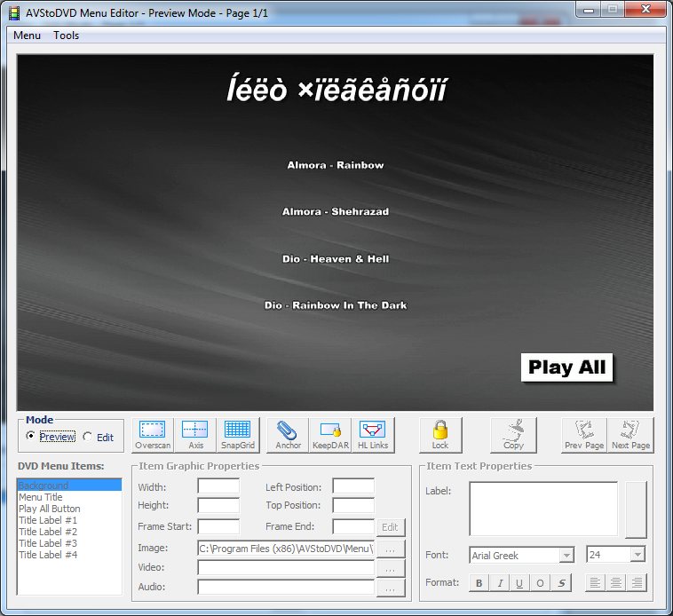Select Background in DVD Menu Items
The height and width of the screenshot is (616, 673).
(x=69, y=486)
